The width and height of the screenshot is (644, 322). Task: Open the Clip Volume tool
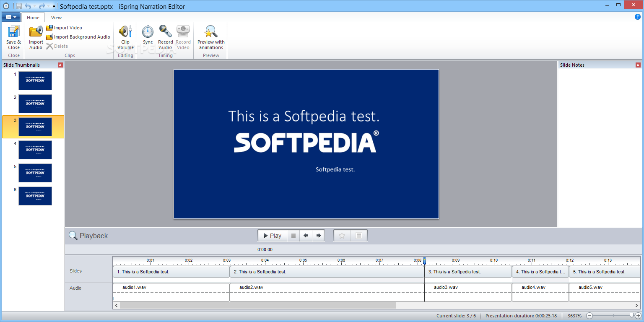(x=125, y=38)
